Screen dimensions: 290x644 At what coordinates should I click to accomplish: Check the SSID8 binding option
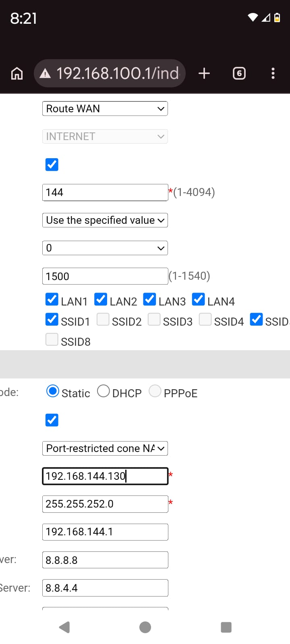[52, 339]
